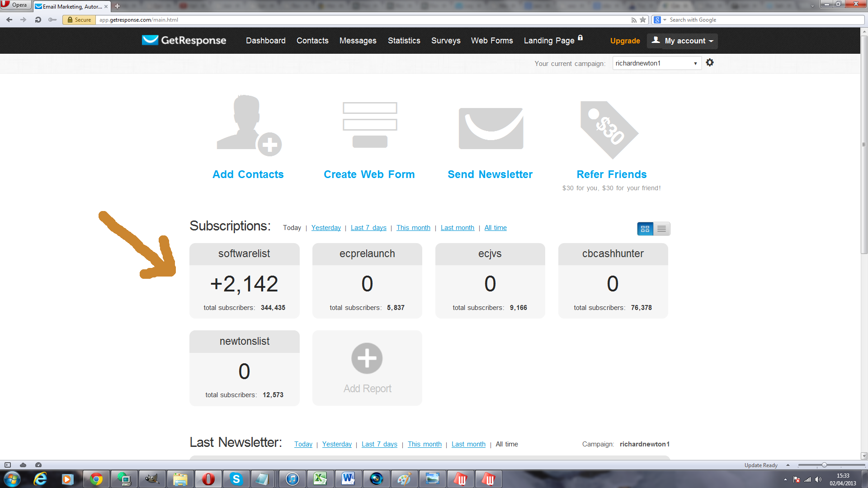Screen dimensions: 868x488
Task: Click the Add Contacts person icon
Action: pyautogui.click(x=249, y=126)
